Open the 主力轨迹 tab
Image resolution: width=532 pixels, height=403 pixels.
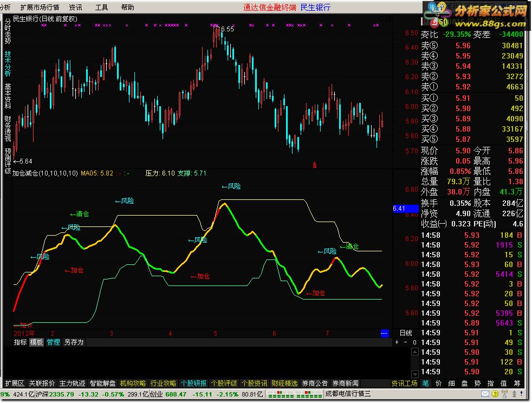coord(72,383)
